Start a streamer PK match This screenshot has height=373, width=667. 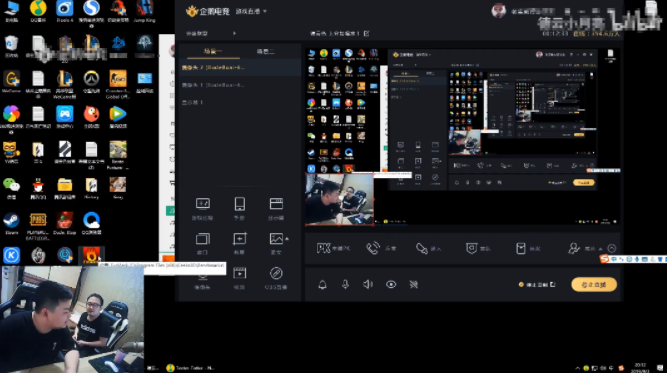(333, 248)
